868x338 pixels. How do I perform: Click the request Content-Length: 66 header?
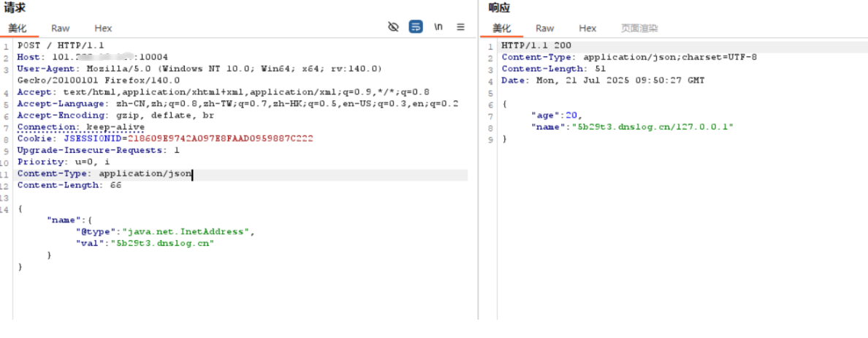69,186
